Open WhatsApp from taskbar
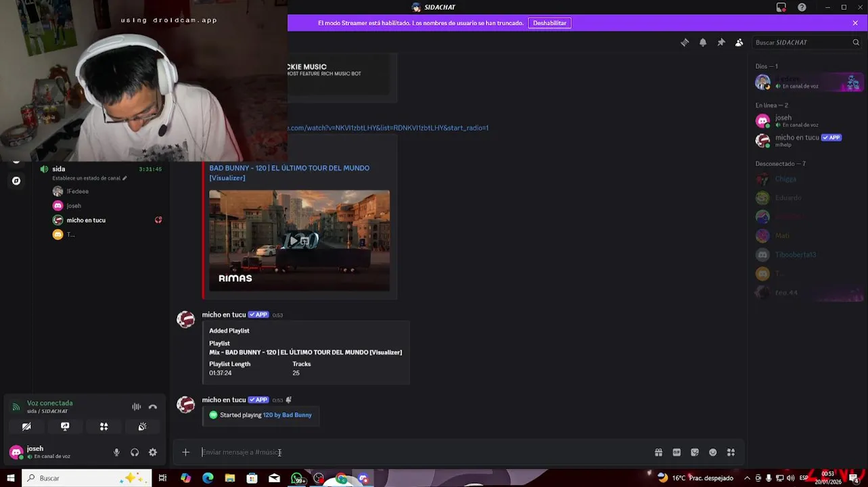Viewport: 868px width, 487px height. [298, 478]
